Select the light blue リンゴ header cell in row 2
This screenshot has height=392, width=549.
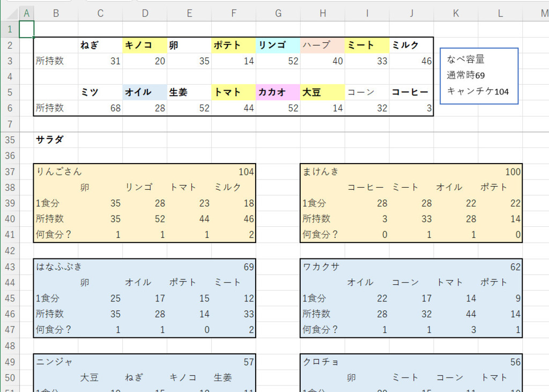pos(278,46)
